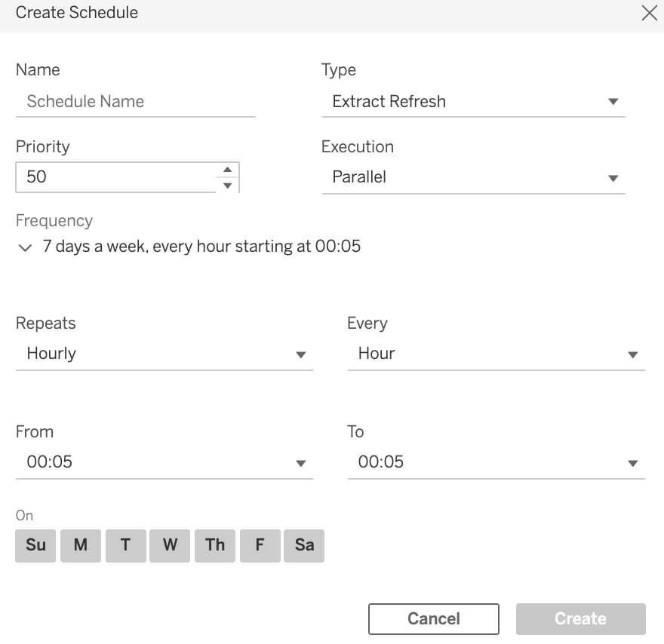Toggle Sunday in the day selector
The width and height of the screenshot is (664, 644).
pyautogui.click(x=35, y=545)
